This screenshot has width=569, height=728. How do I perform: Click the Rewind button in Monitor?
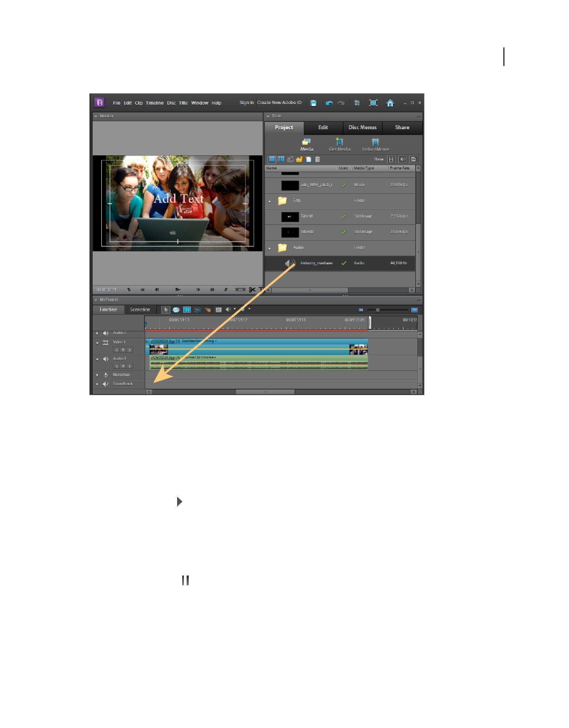coord(142,290)
